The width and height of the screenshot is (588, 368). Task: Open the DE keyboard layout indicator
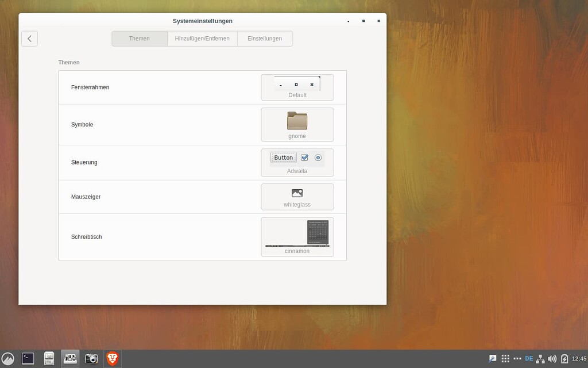point(529,359)
